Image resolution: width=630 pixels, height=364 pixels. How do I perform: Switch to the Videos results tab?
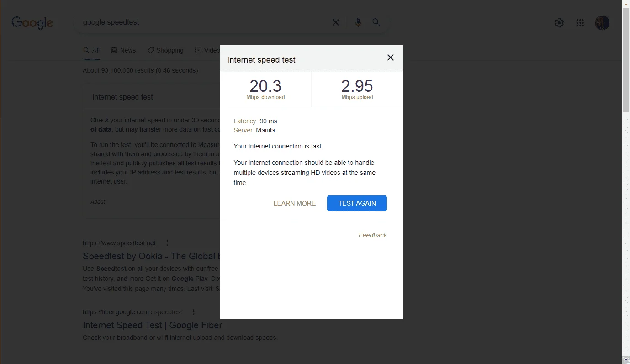207,51
